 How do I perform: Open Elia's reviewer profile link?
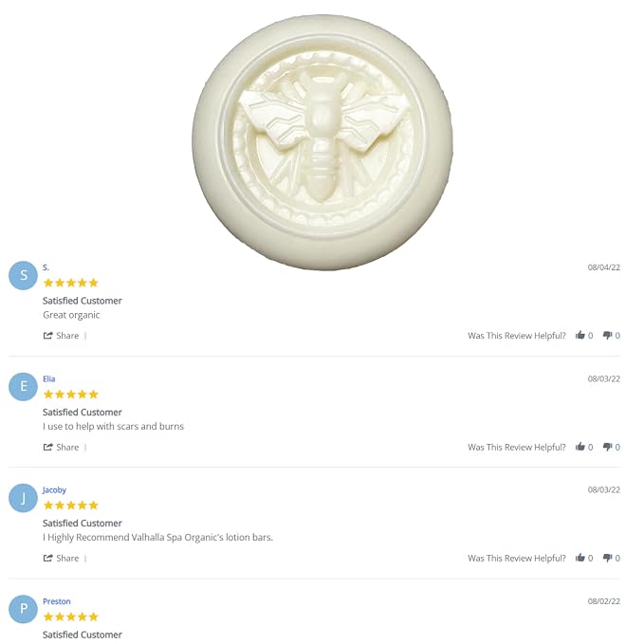coord(49,378)
